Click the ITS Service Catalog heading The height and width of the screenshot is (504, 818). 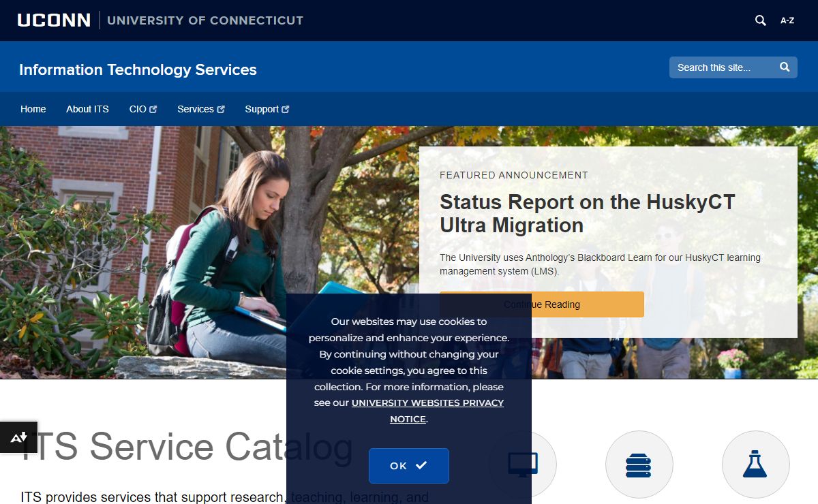point(187,447)
